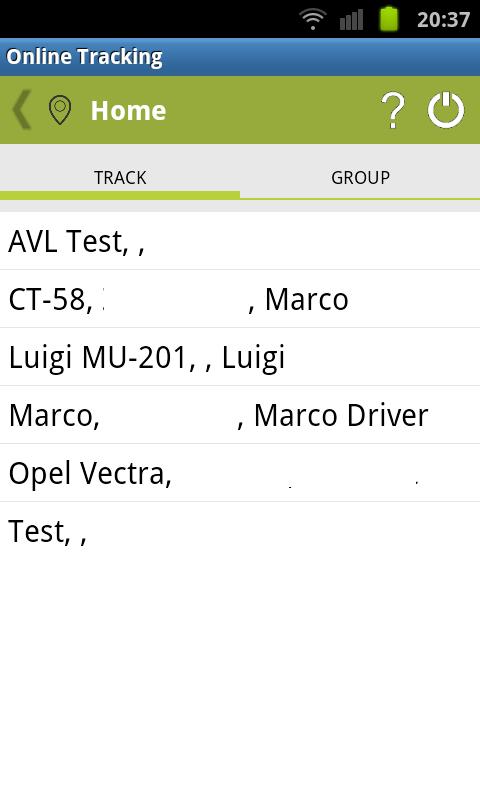
Task: Tap the Online Tracking title bar
Action: [x=240, y=57]
